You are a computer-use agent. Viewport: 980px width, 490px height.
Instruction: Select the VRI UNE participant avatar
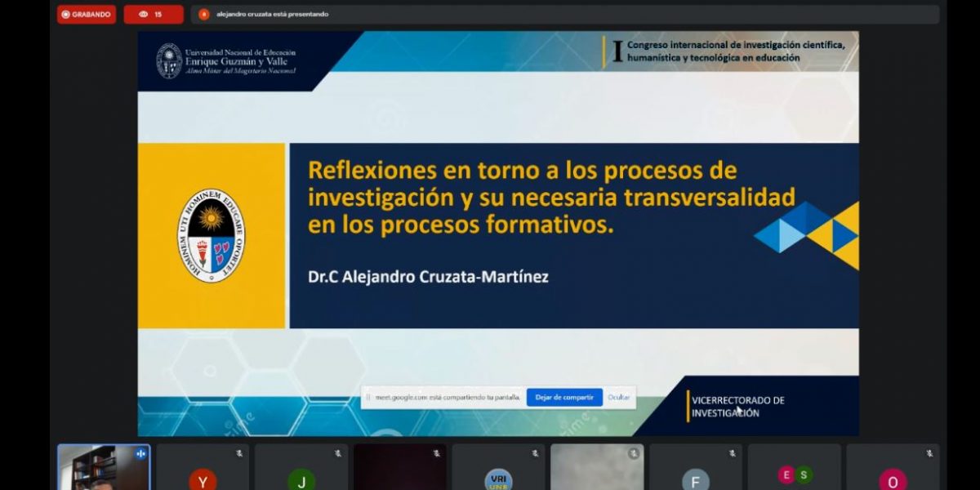(498, 479)
